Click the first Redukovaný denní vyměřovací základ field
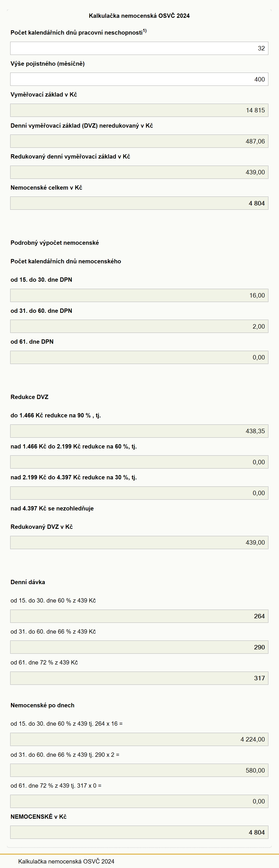Screen dimensions: 279x868 click(139, 172)
